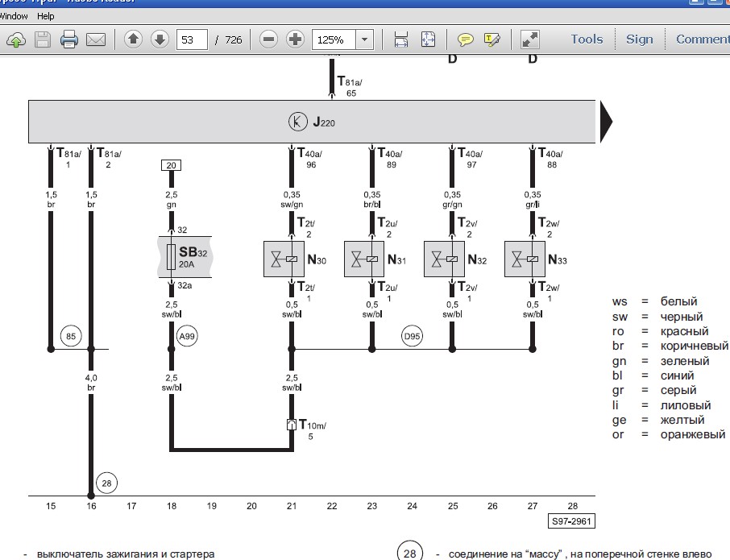Open the Sign pane
The width and height of the screenshot is (730, 560).
(x=639, y=39)
